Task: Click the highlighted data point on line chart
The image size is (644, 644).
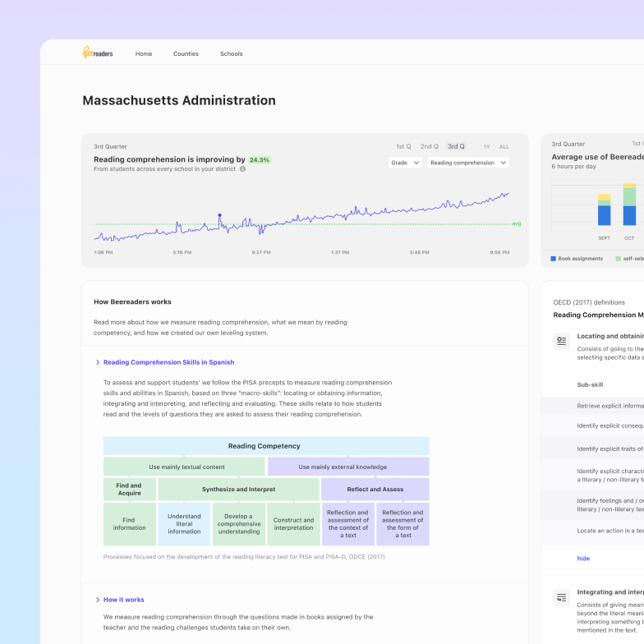Action: pyautogui.click(x=219, y=215)
